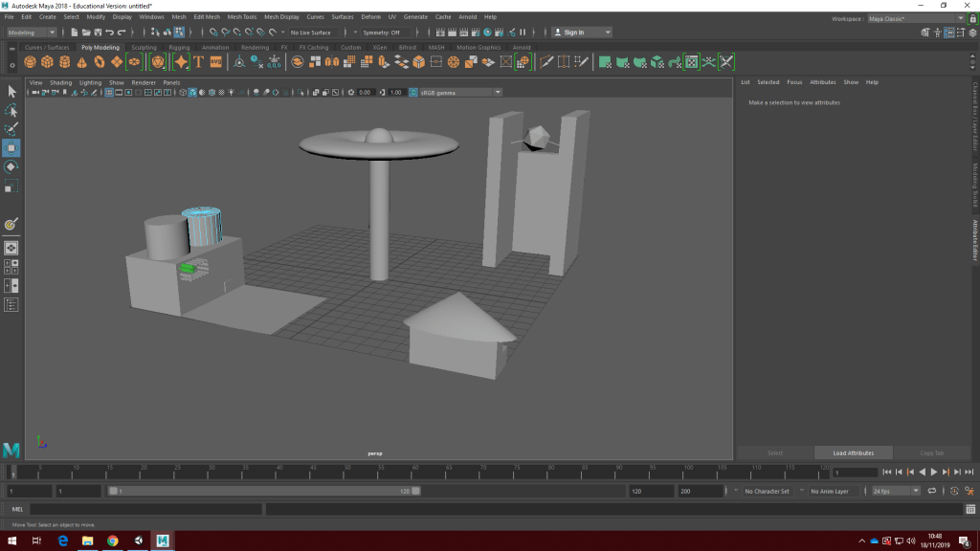Click the SVG import shelf icon
Image resolution: width=980 pixels, height=551 pixels.
[x=215, y=62]
